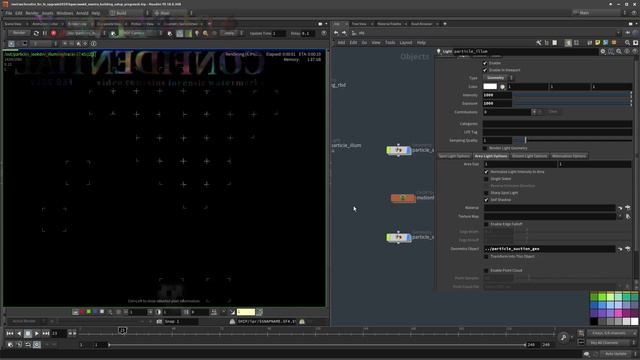The width and height of the screenshot is (640, 360).
Task: Open the Material operator chooser icon
Action: (628, 208)
